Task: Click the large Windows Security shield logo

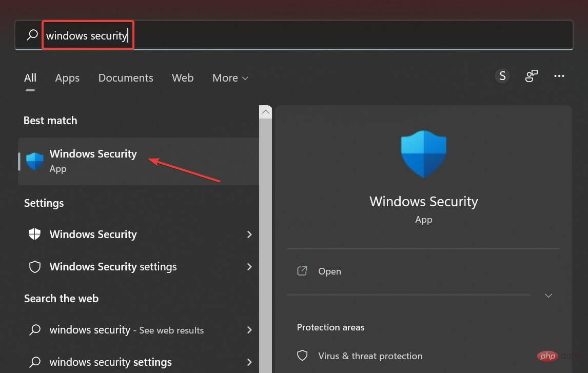Action: tap(423, 153)
